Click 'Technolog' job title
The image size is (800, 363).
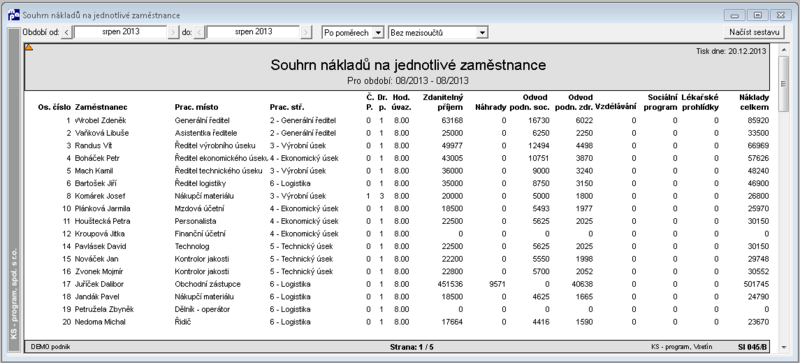click(192, 246)
